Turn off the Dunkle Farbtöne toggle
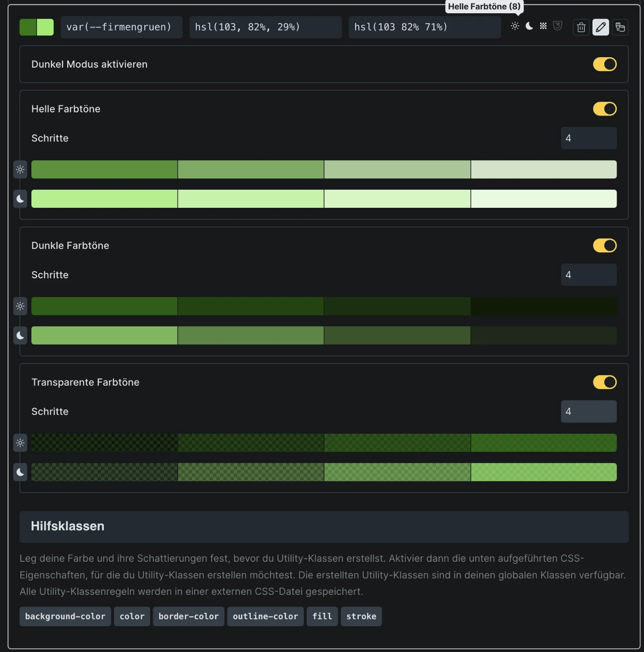Viewport: 644px width, 652px height. tap(605, 245)
